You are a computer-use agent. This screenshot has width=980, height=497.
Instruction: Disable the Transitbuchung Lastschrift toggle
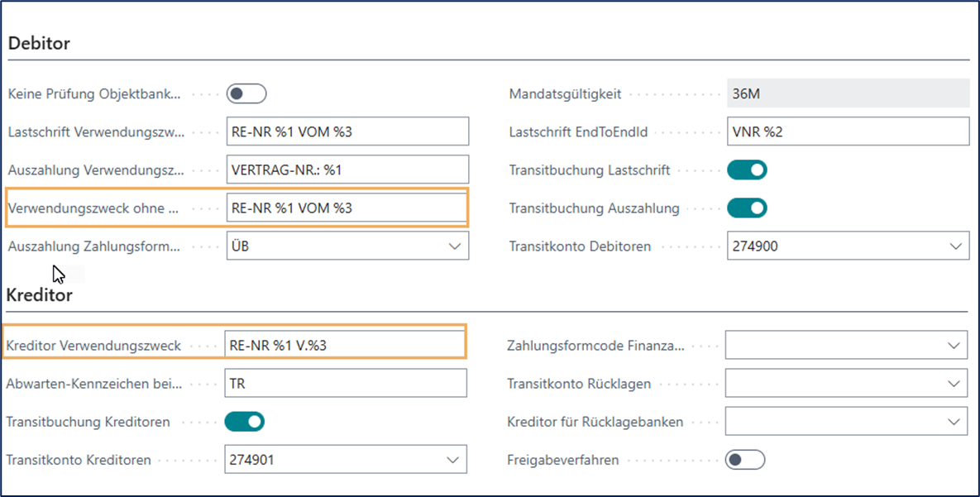tap(747, 170)
